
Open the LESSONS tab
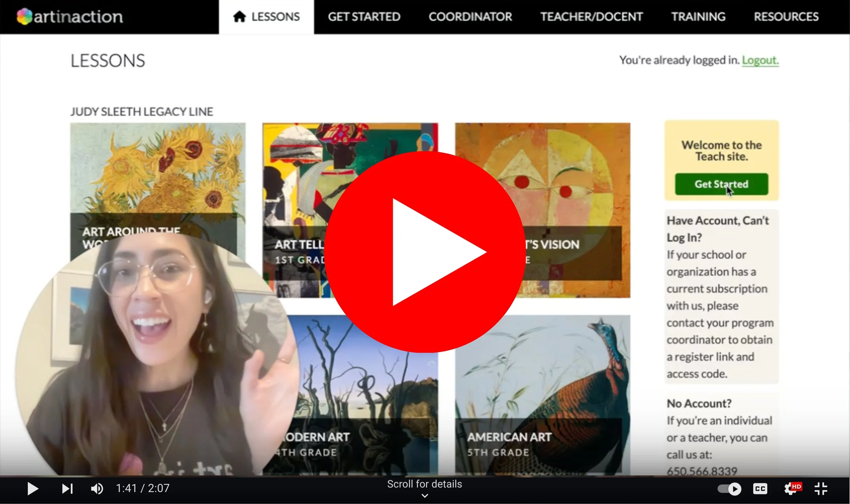[x=266, y=17]
